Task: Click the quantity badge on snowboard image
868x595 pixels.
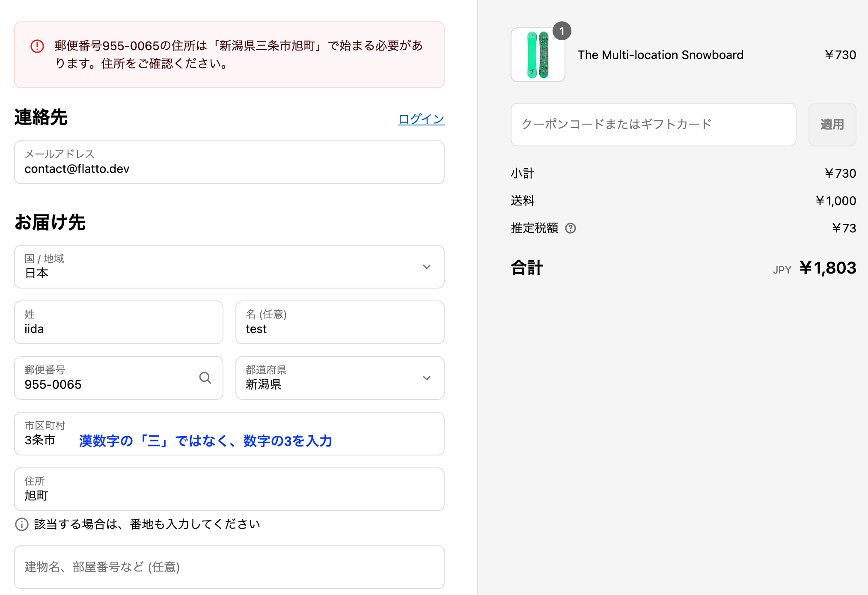Action: (562, 31)
